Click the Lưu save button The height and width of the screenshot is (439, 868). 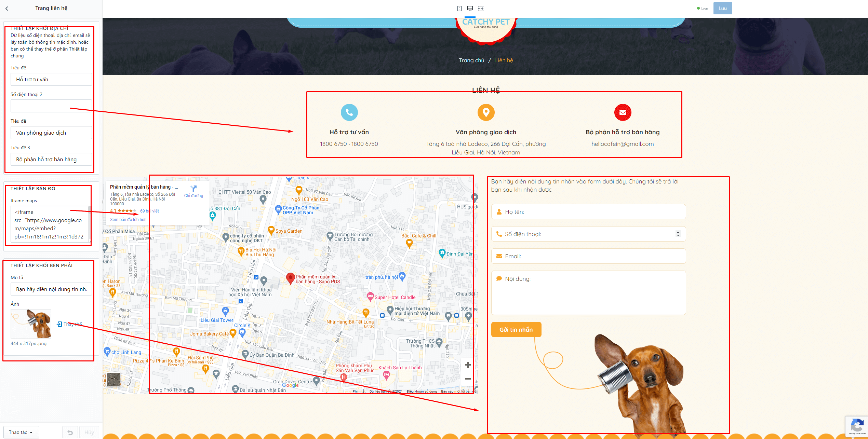point(723,9)
